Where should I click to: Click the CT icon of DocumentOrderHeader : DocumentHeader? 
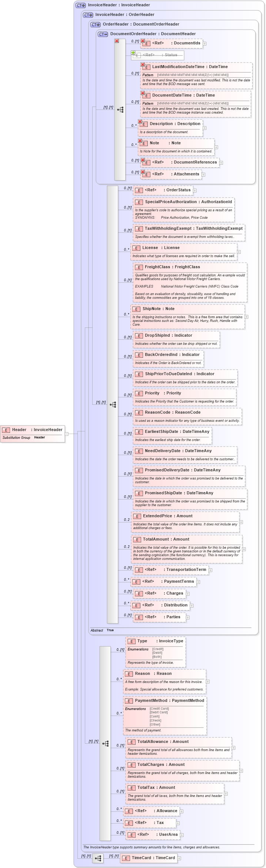tap(103, 34)
